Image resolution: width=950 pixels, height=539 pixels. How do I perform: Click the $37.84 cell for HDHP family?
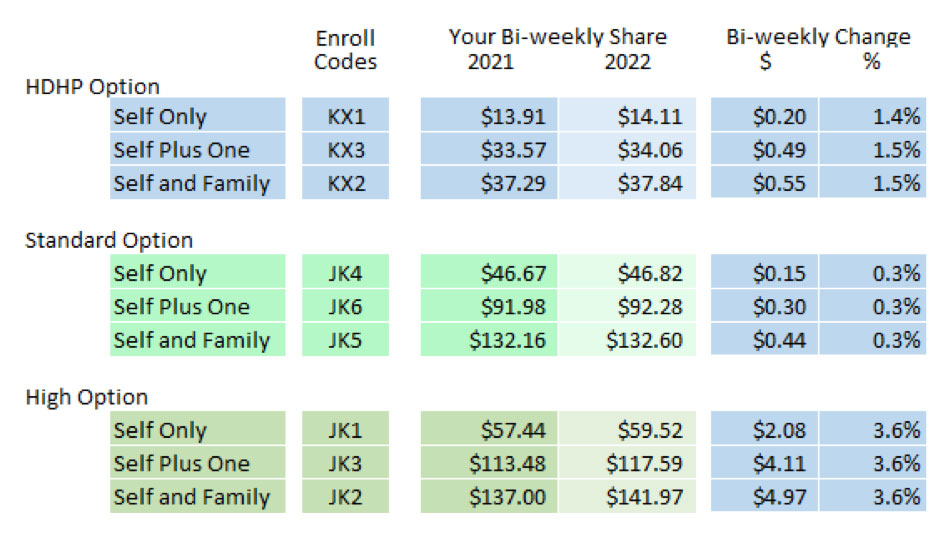pyautogui.click(x=627, y=183)
